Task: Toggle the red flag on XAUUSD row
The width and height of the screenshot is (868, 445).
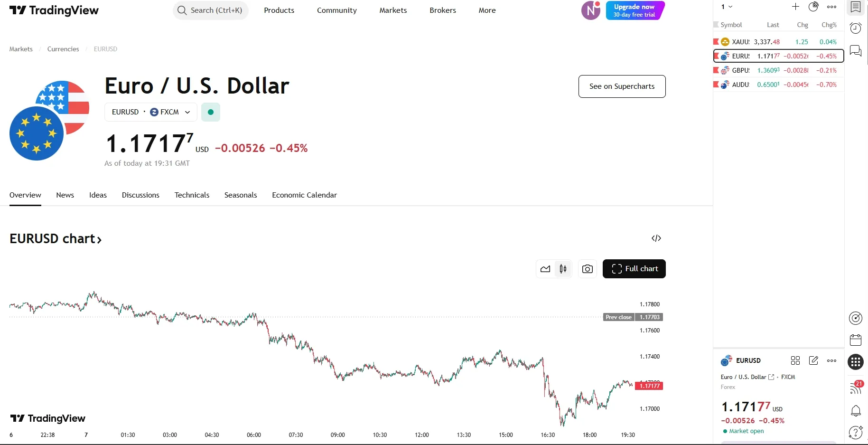Action: click(716, 42)
